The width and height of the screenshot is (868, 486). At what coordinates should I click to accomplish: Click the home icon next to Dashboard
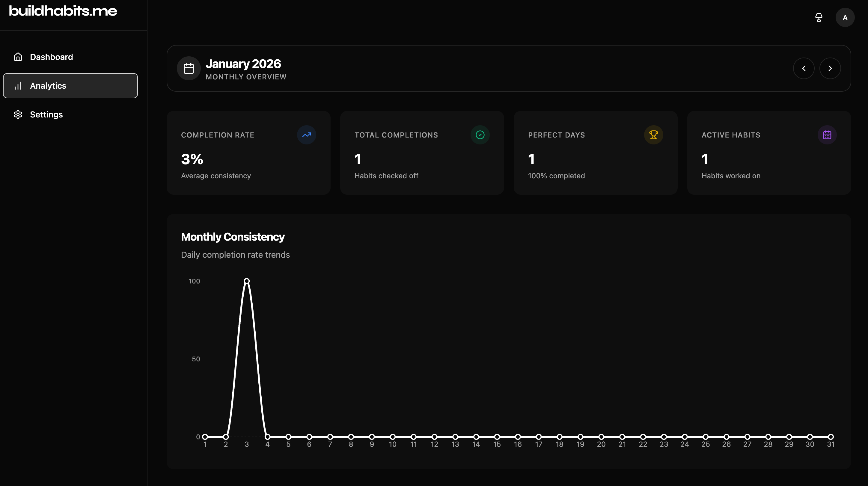pos(18,57)
